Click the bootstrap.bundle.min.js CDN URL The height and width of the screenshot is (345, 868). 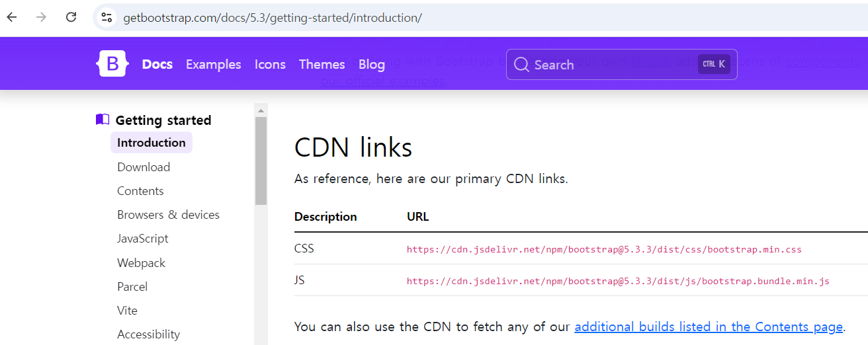[x=618, y=282]
